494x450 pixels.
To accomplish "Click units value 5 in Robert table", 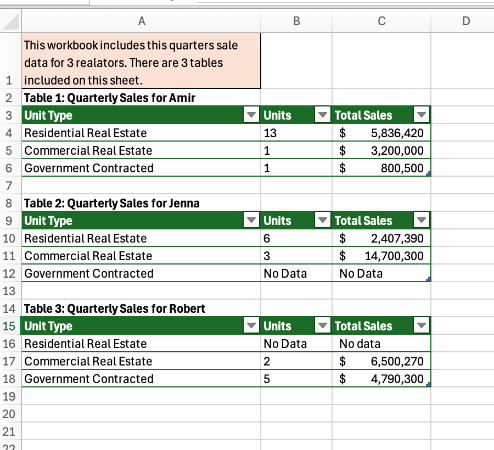I will point(296,379).
